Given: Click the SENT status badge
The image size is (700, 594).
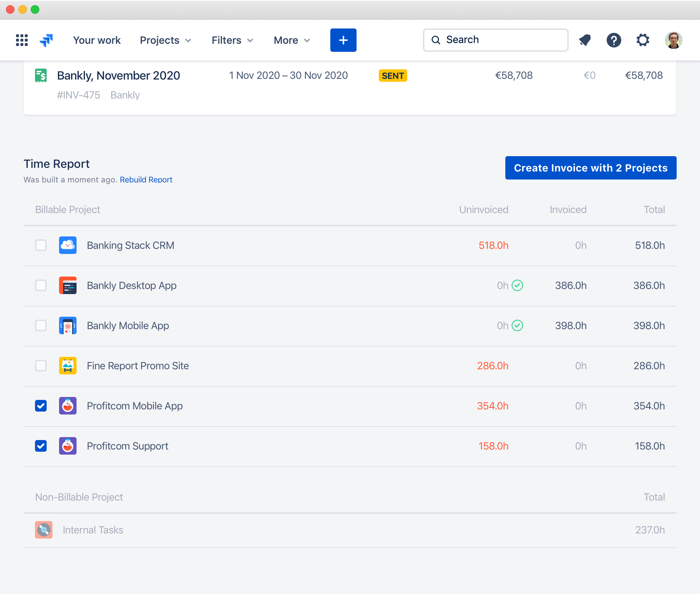Looking at the screenshot, I should click(x=393, y=76).
